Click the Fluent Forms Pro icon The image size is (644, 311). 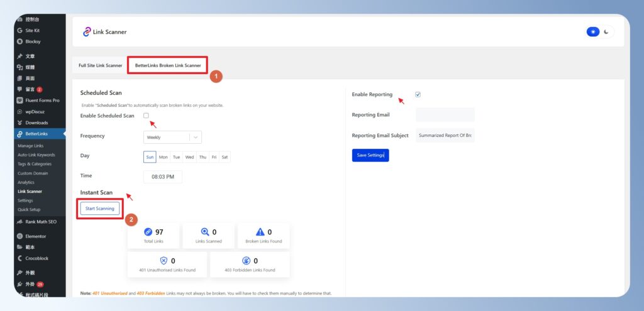[19, 101]
